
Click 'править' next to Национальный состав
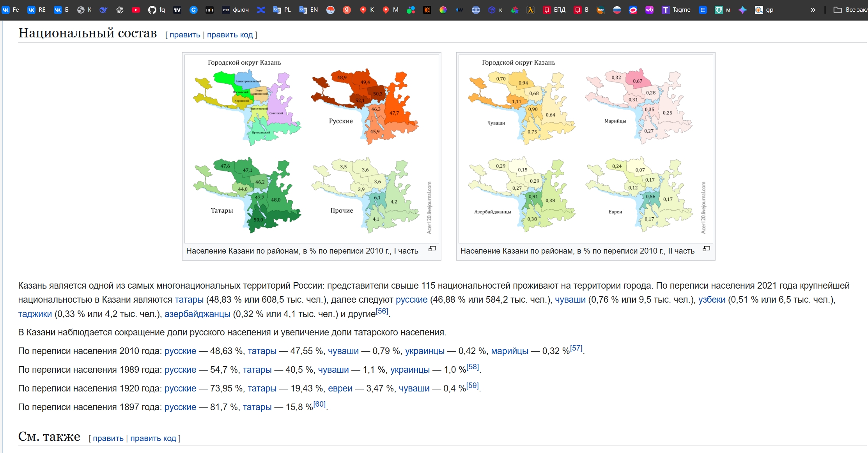185,35
